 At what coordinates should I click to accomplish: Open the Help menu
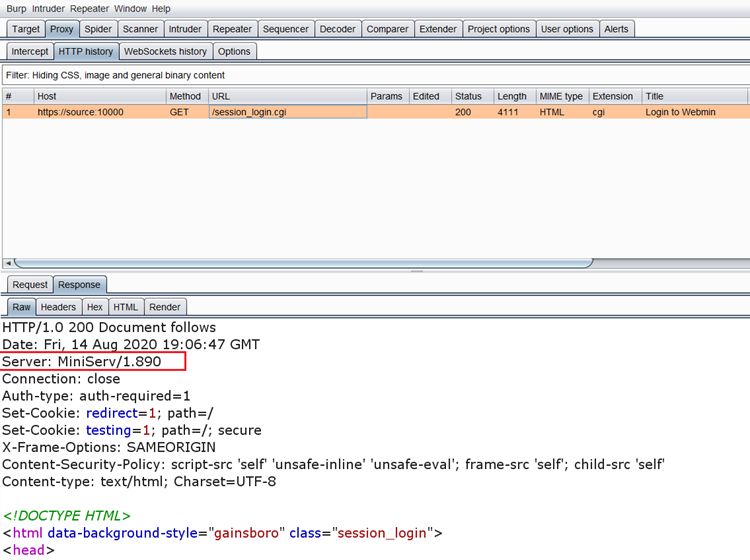161,9
